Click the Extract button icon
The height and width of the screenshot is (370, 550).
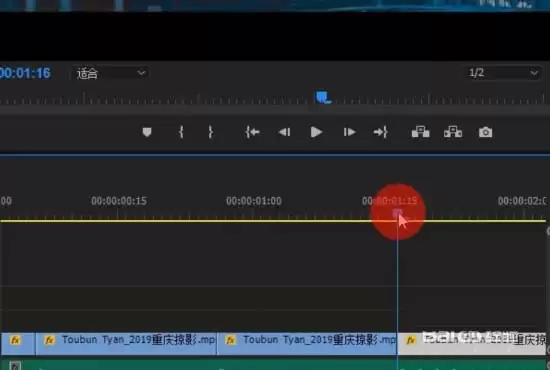click(x=453, y=132)
